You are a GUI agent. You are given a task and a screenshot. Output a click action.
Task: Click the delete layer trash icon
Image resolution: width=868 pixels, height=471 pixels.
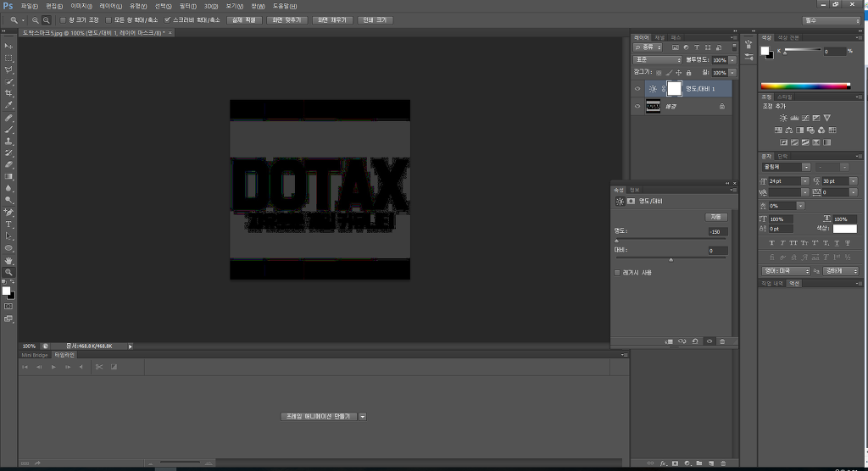[723, 463]
